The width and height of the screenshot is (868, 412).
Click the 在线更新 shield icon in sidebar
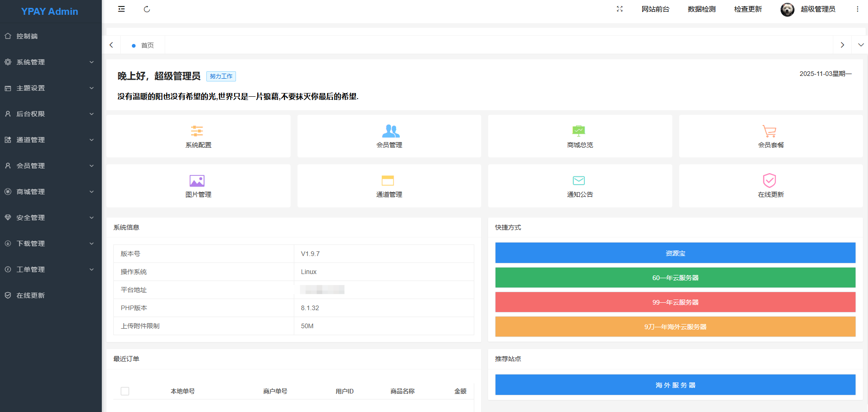[8, 295]
